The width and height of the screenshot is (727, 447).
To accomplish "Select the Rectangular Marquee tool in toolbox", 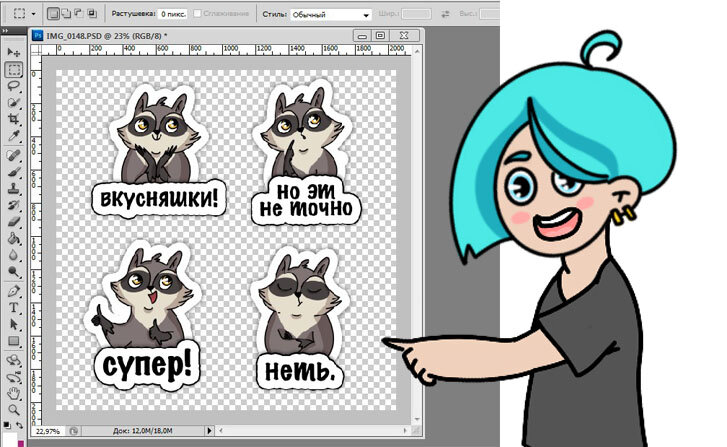I will click(14, 69).
